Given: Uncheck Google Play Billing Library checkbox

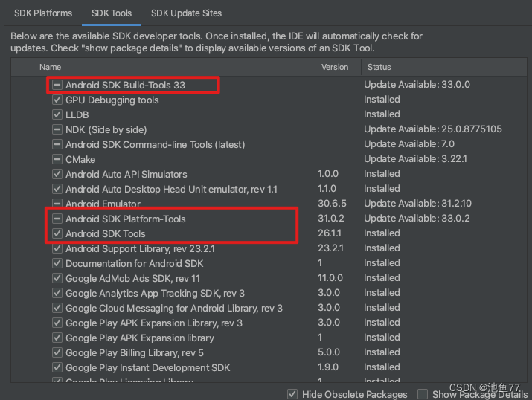Looking at the screenshot, I should coord(57,352).
